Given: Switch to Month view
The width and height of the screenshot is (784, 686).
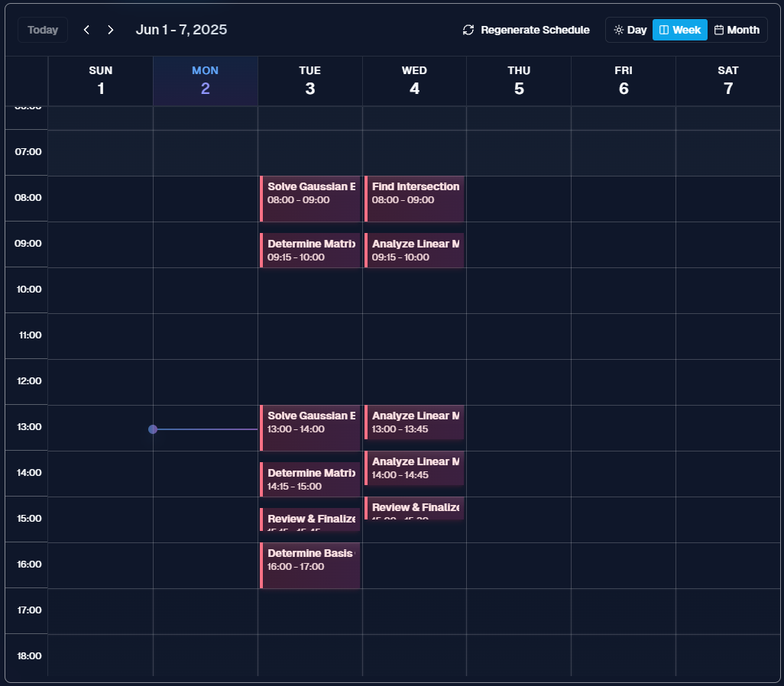Looking at the screenshot, I should [x=737, y=30].
